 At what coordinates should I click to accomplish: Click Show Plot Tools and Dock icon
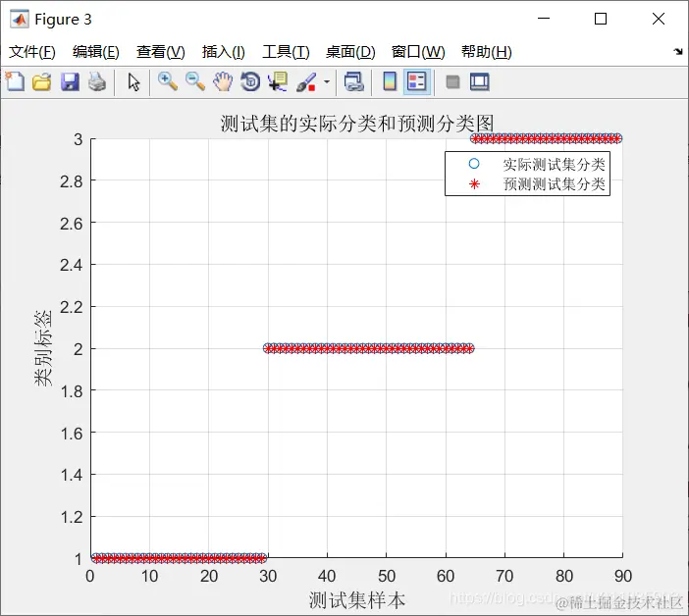click(x=479, y=82)
